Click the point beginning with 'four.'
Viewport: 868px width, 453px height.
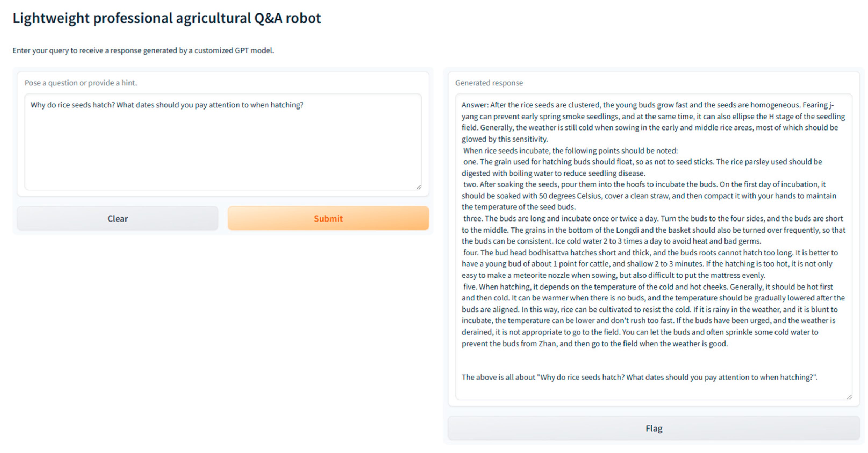650,253
